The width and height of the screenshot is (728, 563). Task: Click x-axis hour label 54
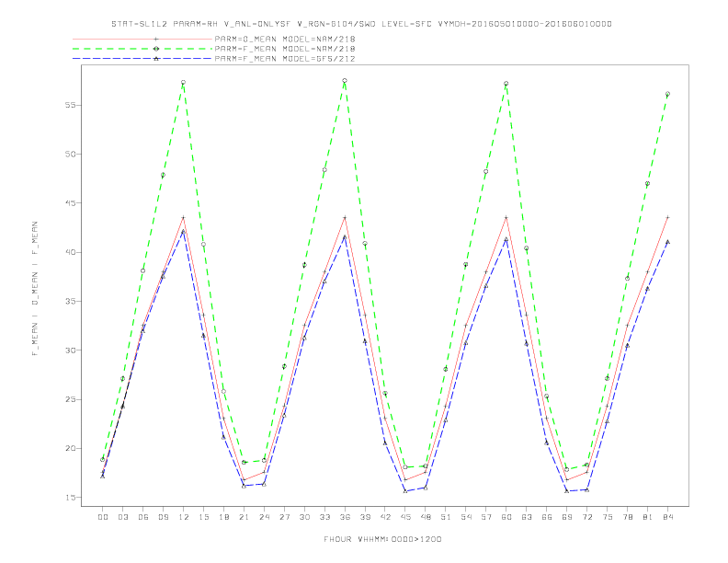point(466,517)
